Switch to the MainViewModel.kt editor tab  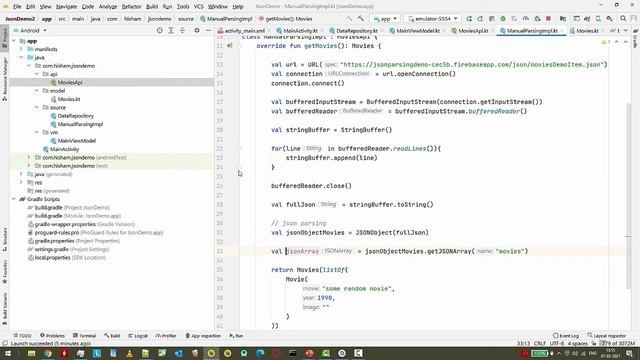418,31
